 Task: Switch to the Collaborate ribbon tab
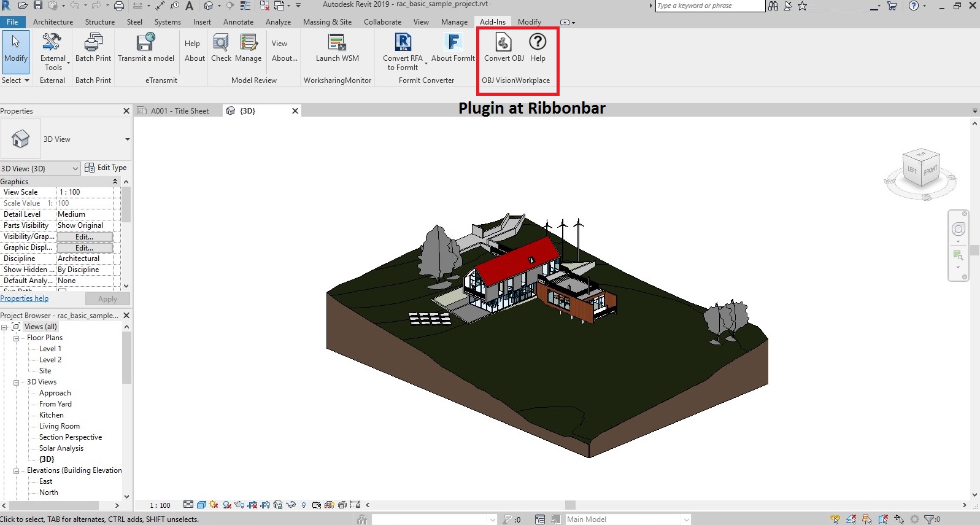(x=382, y=22)
